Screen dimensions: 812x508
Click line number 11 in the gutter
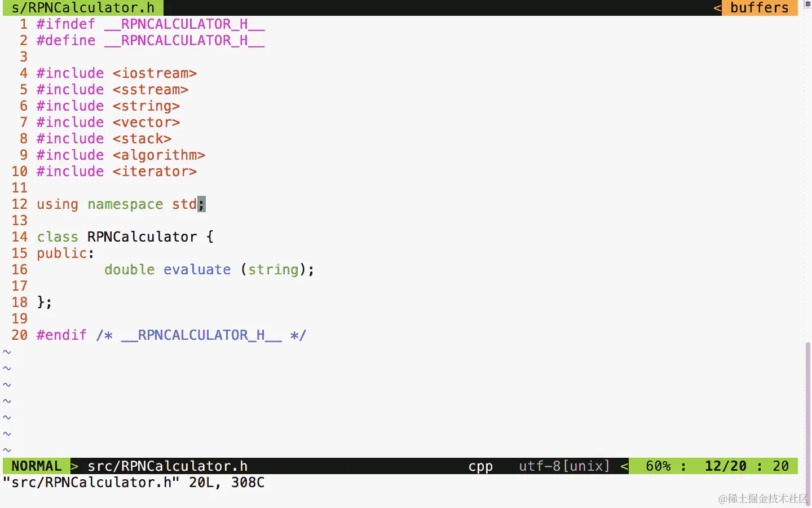point(20,188)
